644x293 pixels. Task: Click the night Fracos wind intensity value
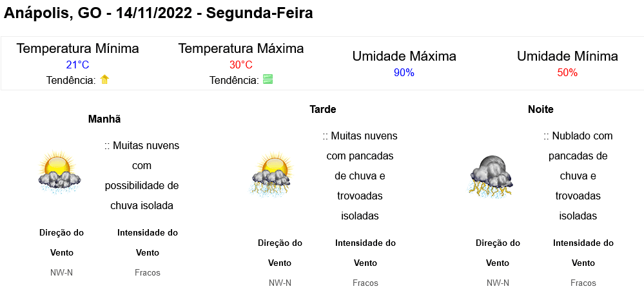point(583,283)
